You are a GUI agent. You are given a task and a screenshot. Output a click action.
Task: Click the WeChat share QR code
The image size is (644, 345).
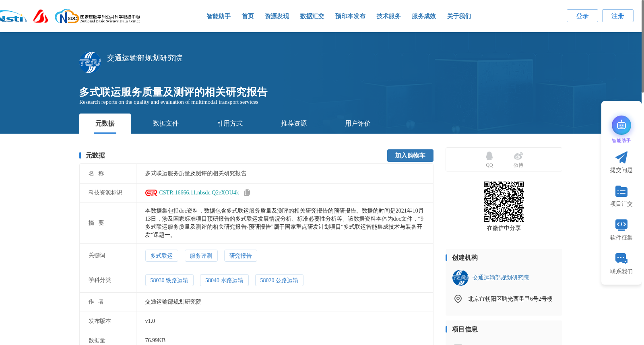(x=504, y=202)
